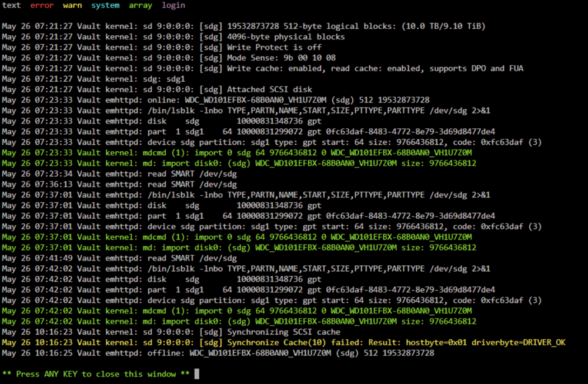588x384 pixels.
Task: Select the 'online: WDC_WD101EFBX' emhttpd line
Action: click(216, 100)
